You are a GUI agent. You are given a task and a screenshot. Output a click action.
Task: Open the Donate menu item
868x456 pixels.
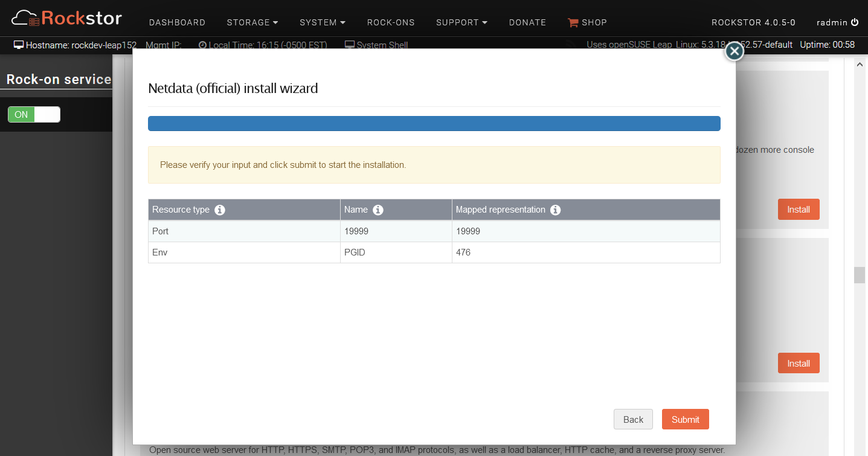pos(527,22)
